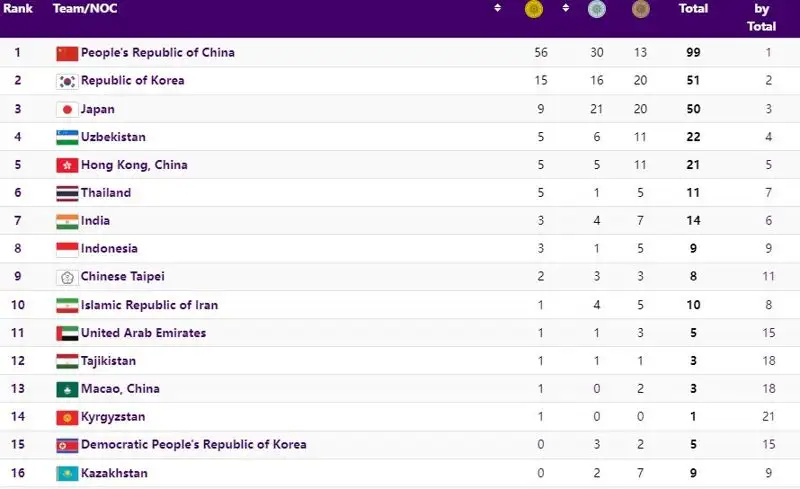
Task: Sort by the Total column header
Action: pyautogui.click(x=693, y=8)
